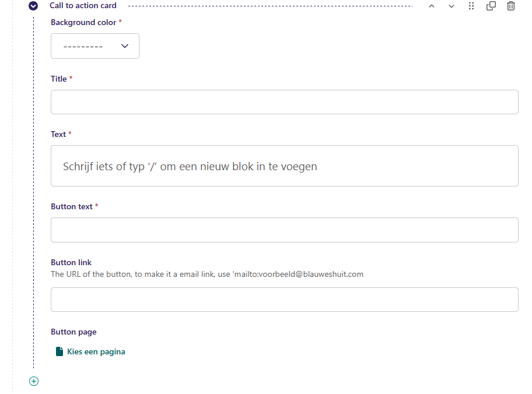Viewport: 532px width, 394px height.
Task: Click the page icon under Button page
Action: pos(59,351)
